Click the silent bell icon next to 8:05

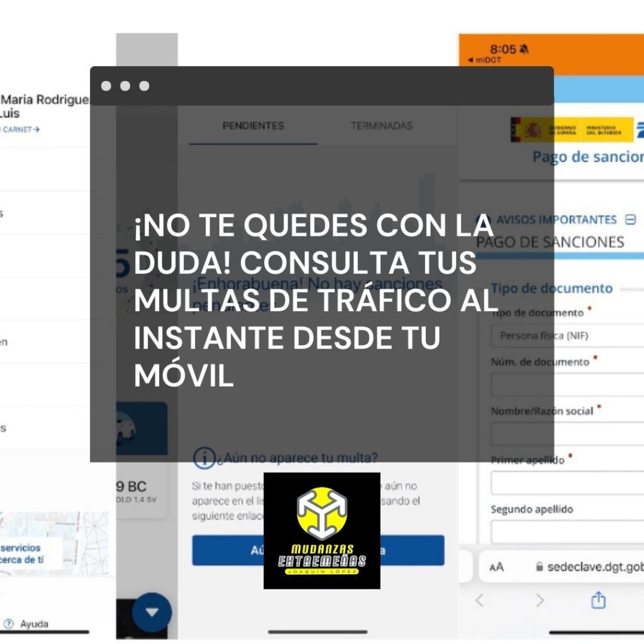pyautogui.click(x=524, y=49)
